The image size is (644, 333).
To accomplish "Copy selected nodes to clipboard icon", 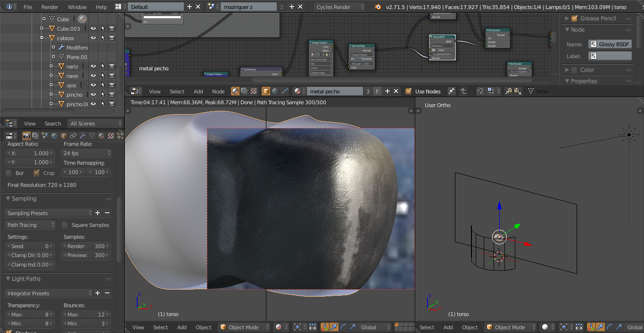I will pyautogui.click(x=509, y=91).
